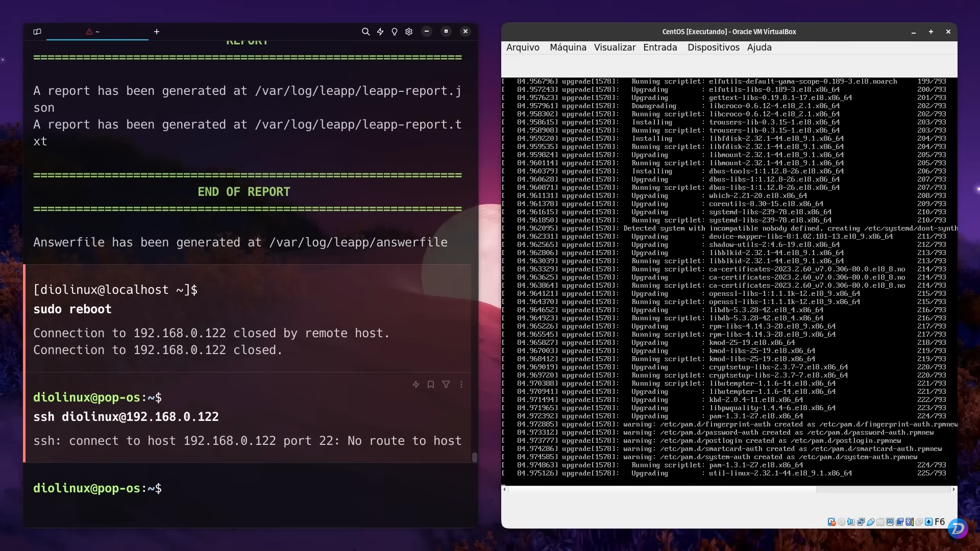Click the virtualization chip icon in VirtualBox statusbar

pyautogui.click(x=909, y=522)
